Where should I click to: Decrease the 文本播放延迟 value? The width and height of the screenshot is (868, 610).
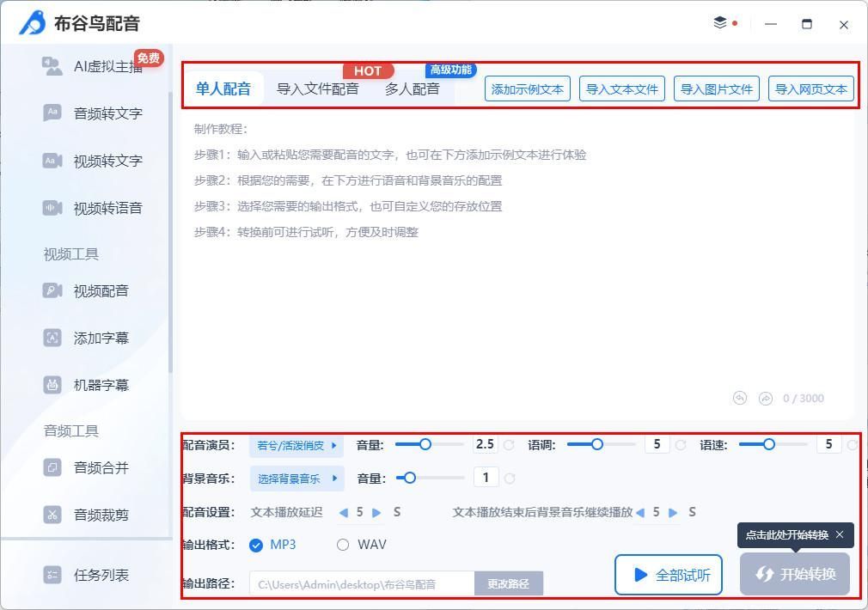coord(343,513)
